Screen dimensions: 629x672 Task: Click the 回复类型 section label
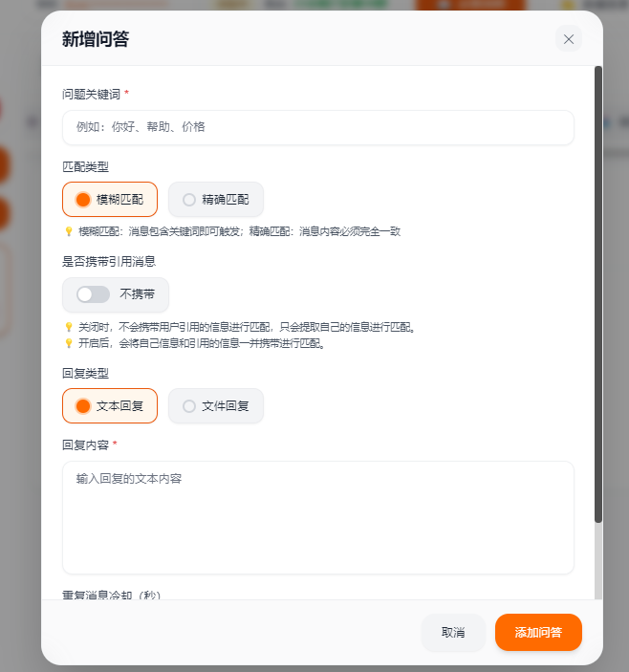[x=85, y=373]
